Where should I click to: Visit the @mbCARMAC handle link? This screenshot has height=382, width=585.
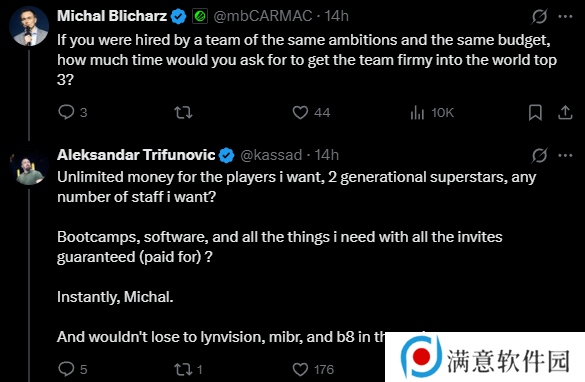coord(263,16)
